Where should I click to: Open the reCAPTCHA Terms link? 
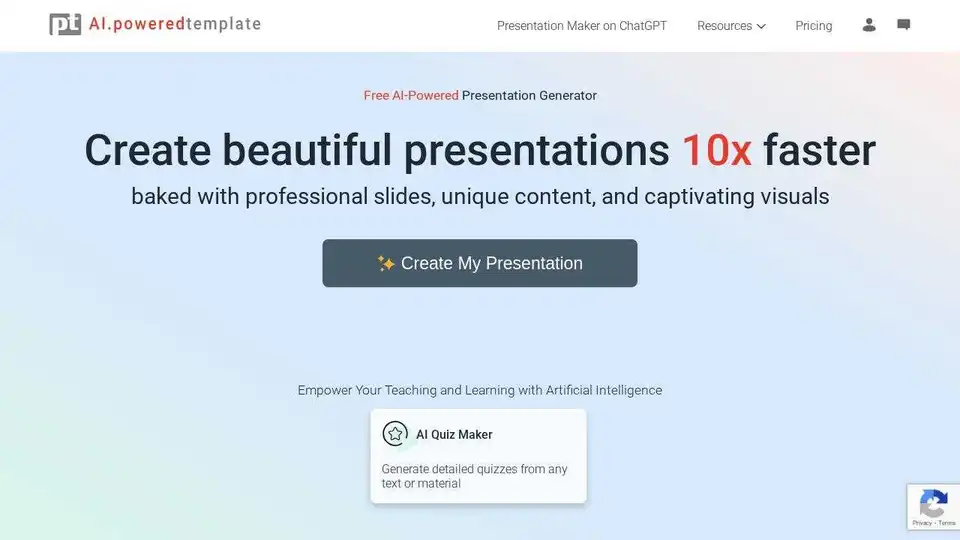947,523
